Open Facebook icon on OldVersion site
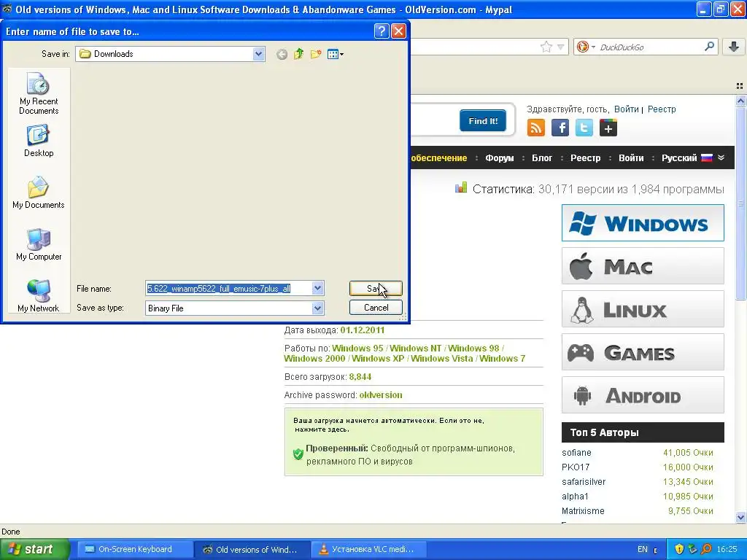Screen dimensions: 747x560 (x=560, y=128)
